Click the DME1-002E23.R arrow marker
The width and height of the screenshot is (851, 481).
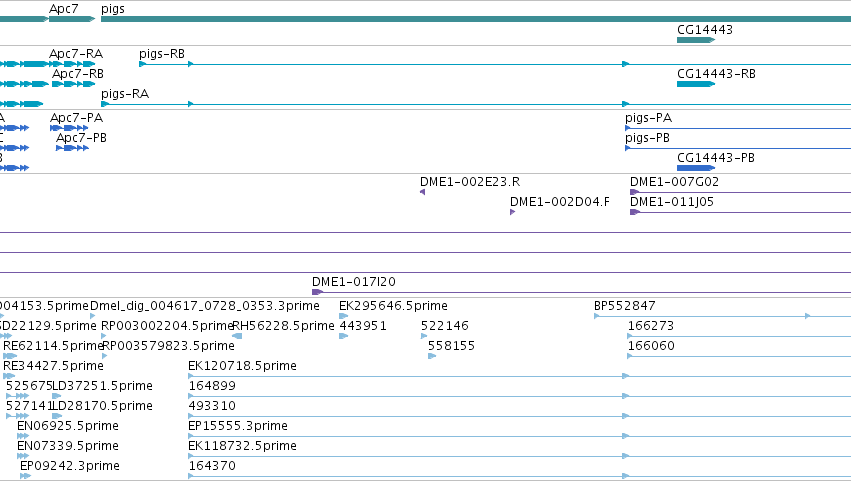pyautogui.click(x=422, y=192)
